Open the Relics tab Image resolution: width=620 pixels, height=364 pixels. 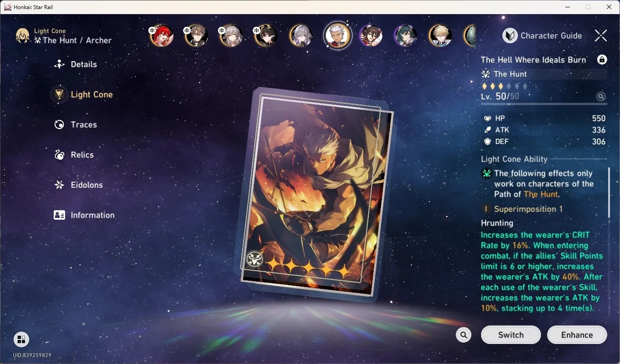tap(74, 155)
